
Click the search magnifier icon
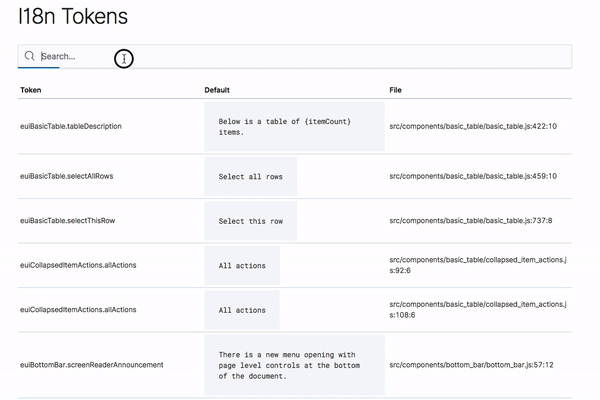pos(30,57)
